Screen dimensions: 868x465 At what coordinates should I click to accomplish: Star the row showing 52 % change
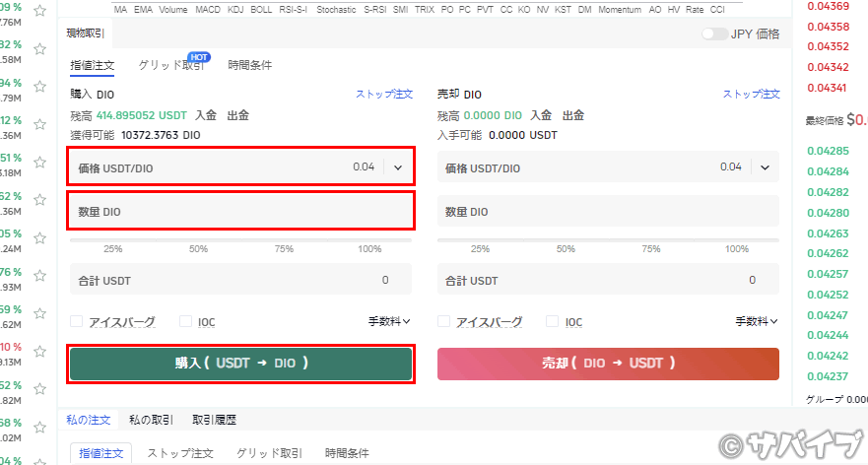point(39,389)
